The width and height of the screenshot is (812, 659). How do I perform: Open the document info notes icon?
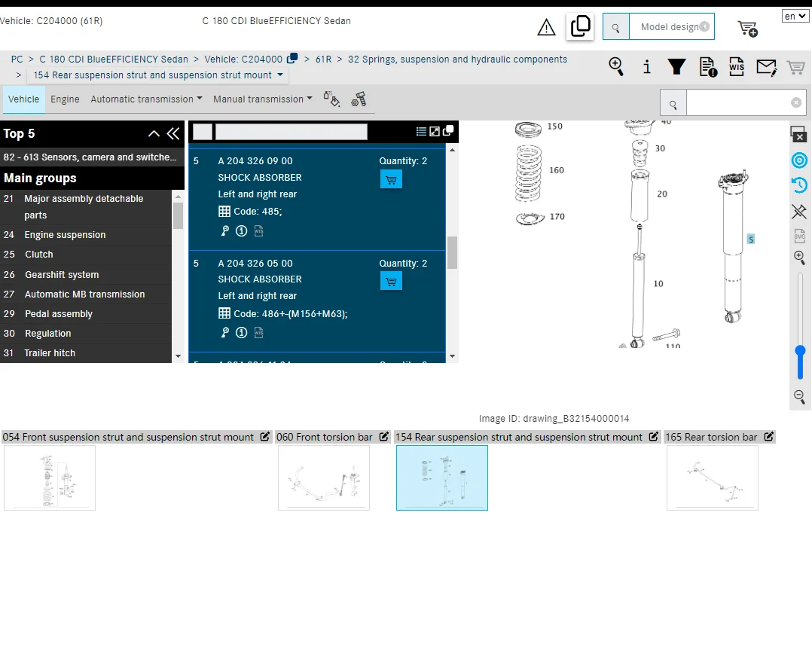tap(708, 67)
